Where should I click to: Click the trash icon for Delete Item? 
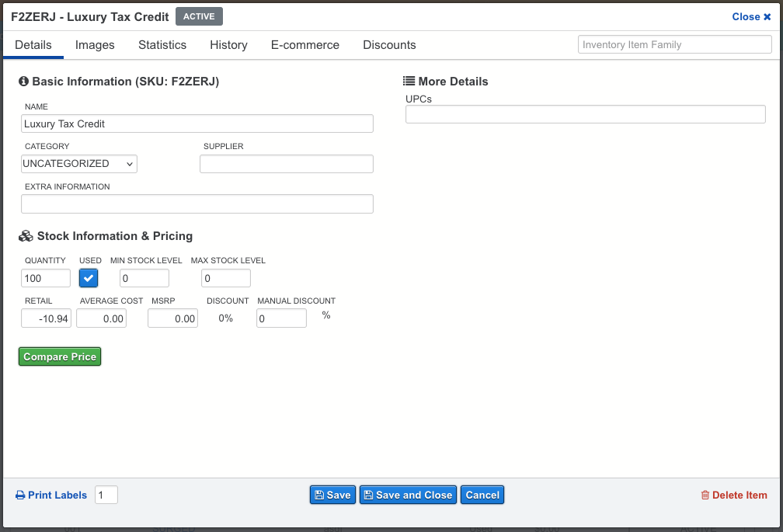[x=705, y=495]
